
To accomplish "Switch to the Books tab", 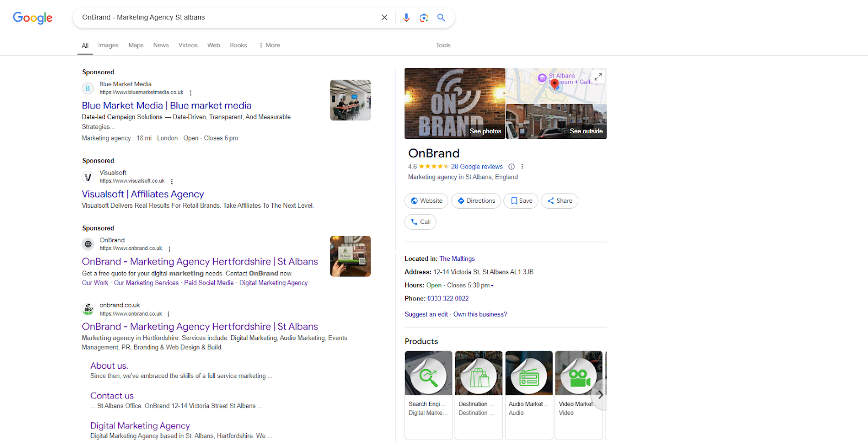I will [x=238, y=45].
